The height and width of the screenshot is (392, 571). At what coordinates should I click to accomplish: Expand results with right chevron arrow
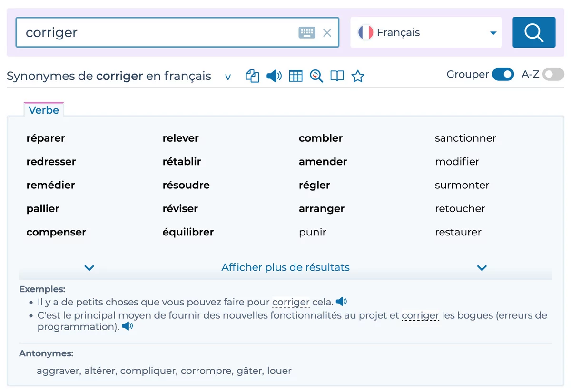tap(482, 268)
